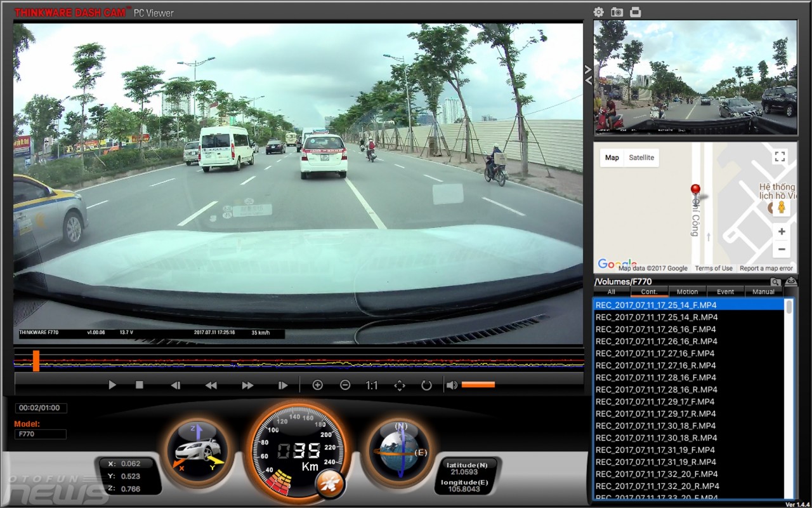Start video playback with the Play button
This screenshot has width=812, height=508.
coord(112,385)
